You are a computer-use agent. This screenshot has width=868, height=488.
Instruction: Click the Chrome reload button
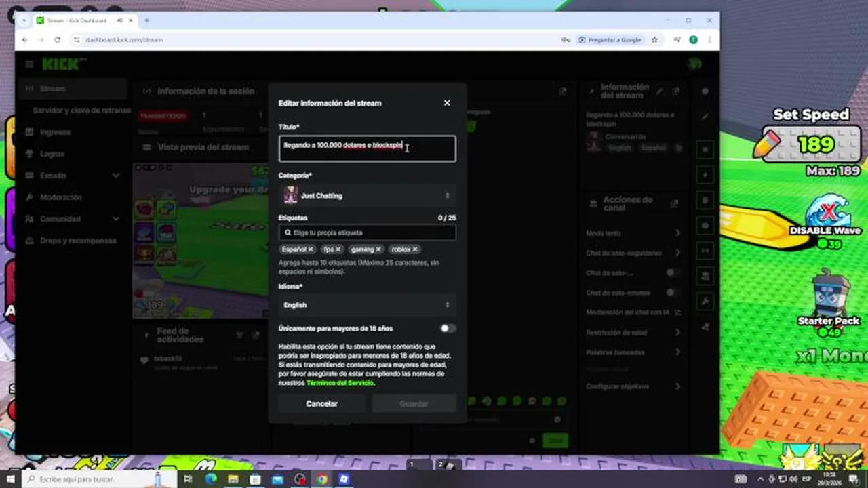(57, 40)
